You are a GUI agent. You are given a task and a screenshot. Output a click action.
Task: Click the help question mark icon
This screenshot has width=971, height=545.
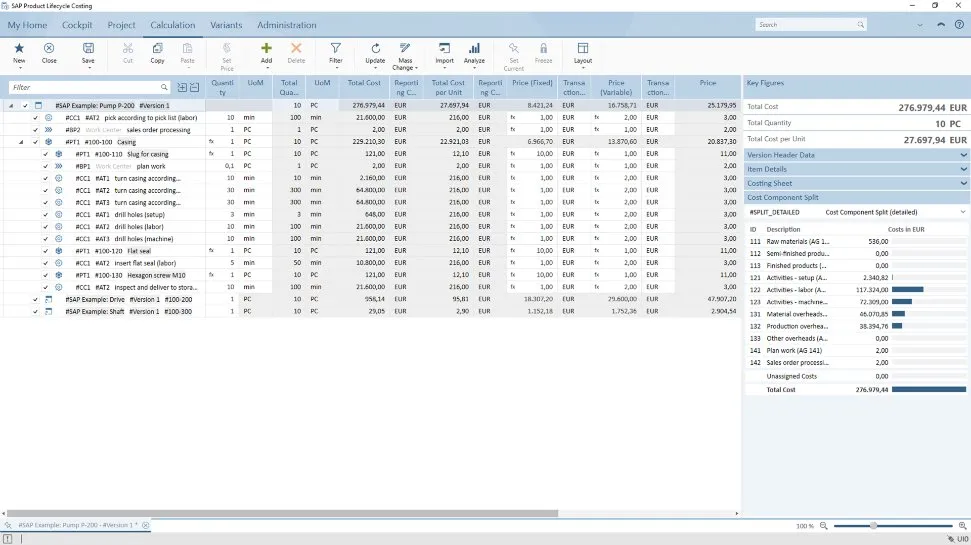pos(959,25)
